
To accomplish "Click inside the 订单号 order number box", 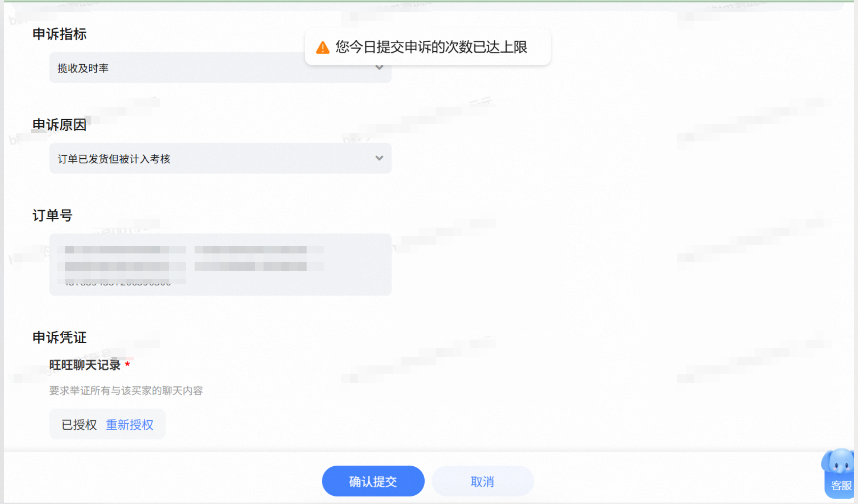I will (x=220, y=265).
